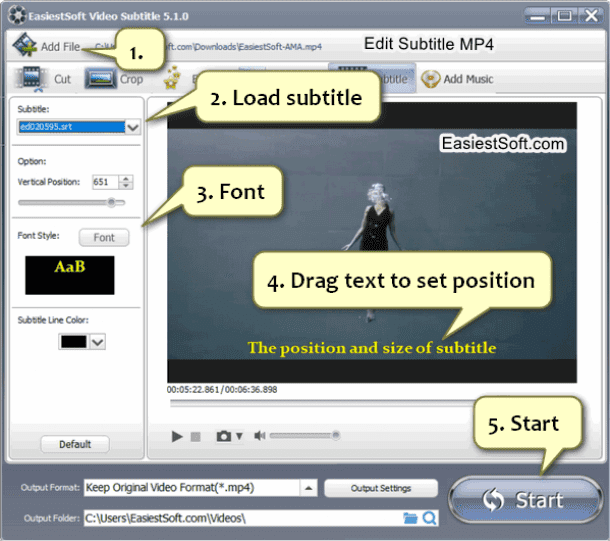The width and height of the screenshot is (610, 541).
Task: Click the Output Folder path field
Action: click(242, 518)
